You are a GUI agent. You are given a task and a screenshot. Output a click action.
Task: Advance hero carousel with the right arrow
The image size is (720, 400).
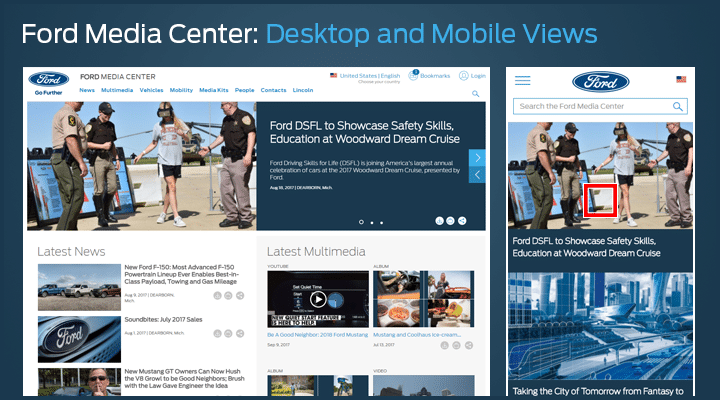coord(478,158)
